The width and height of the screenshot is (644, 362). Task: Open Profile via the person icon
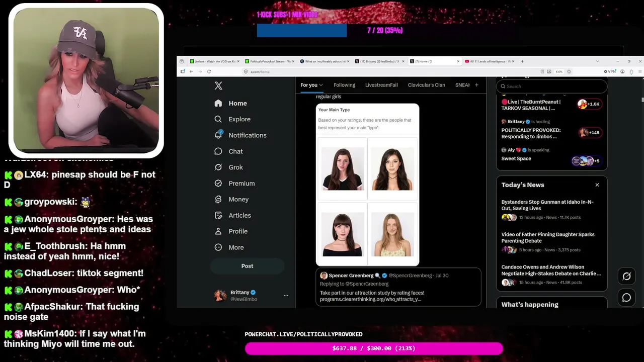[218, 231]
